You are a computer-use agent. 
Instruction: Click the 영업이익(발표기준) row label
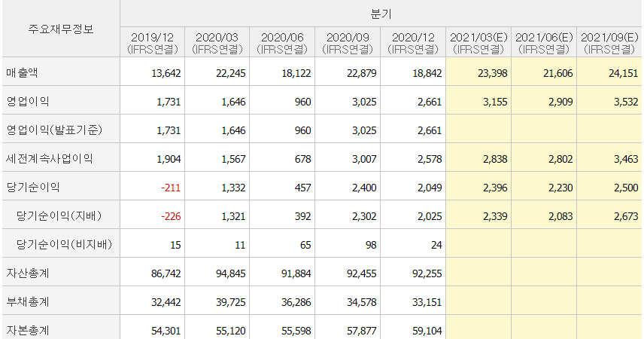click(x=54, y=130)
